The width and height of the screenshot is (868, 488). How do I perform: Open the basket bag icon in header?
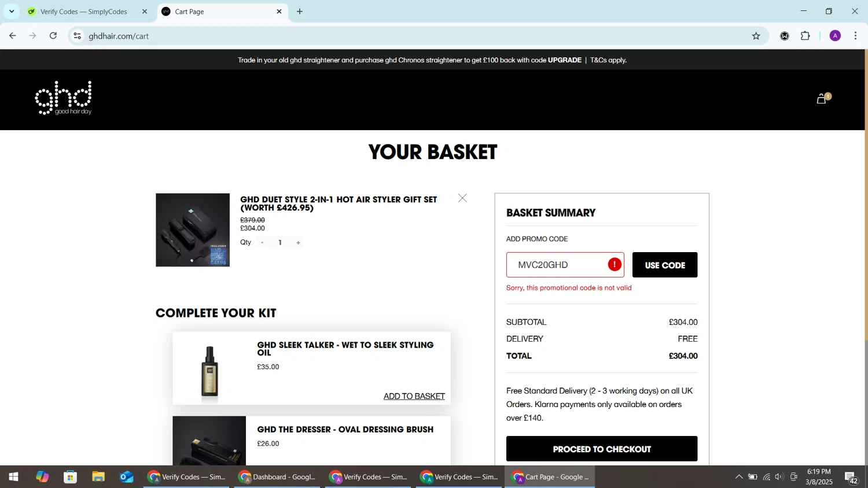point(822,99)
